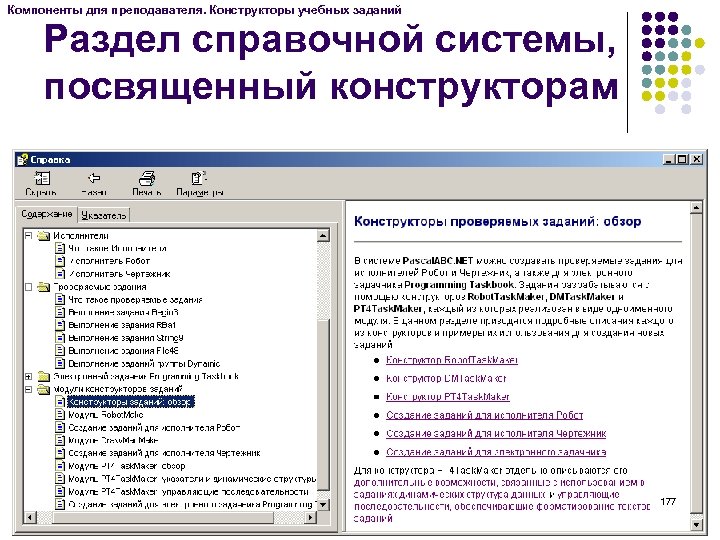Click the folder icon beside Исполнители

pos(44,236)
